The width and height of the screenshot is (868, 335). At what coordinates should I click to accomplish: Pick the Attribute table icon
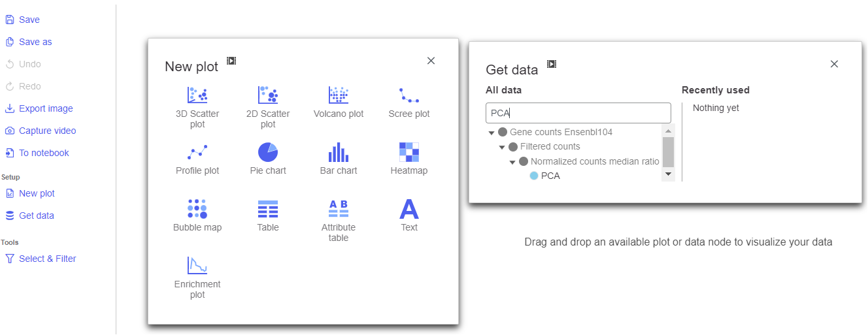click(338, 209)
